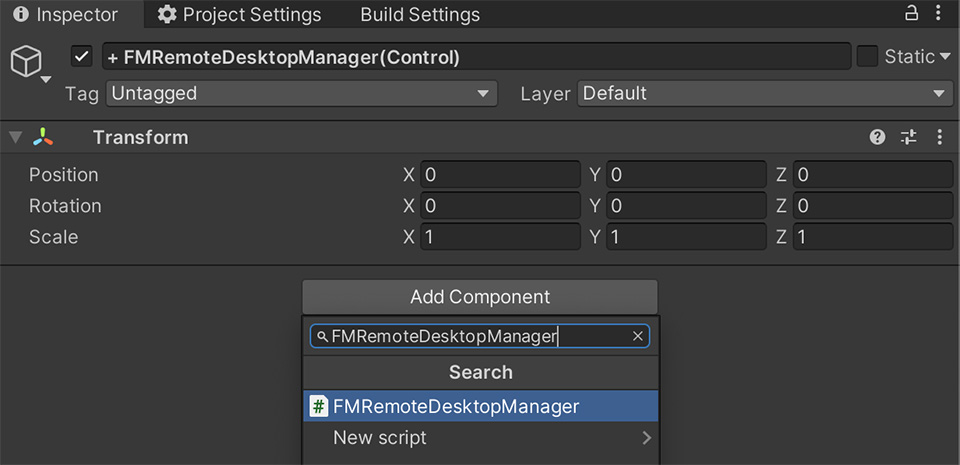Open the Layer dropdown showing Default

click(x=764, y=94)
